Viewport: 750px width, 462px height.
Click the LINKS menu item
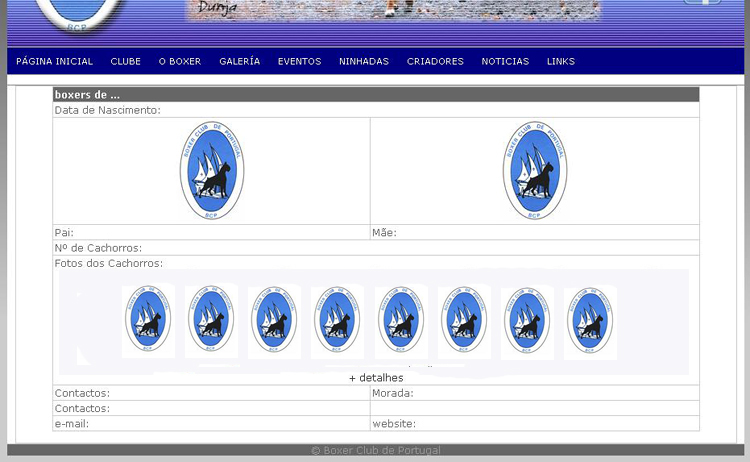point(560,61)
